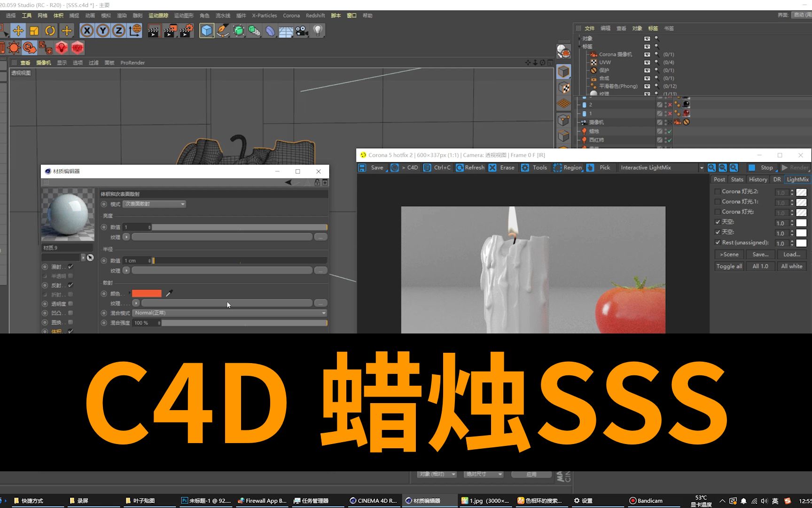Click the subdivision generator green cube icon
This screenshot has width=812, height=508.
(x=239, y=31)
